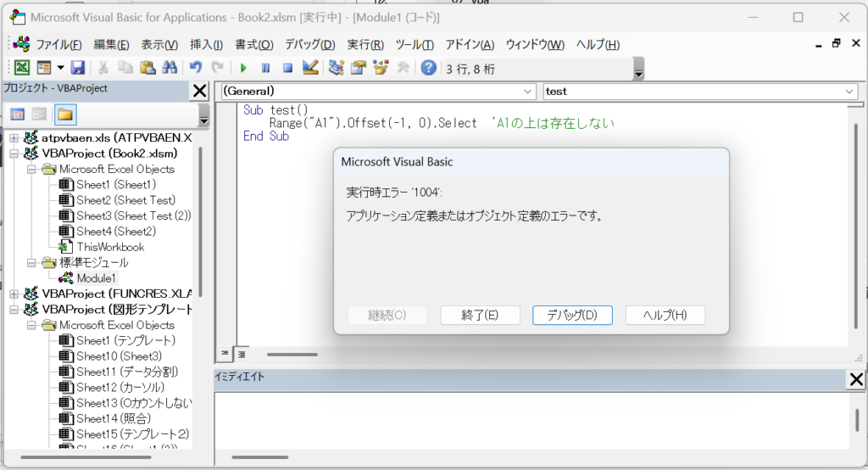Open the ヘルプ(H) menu

[x=598, y=45]
